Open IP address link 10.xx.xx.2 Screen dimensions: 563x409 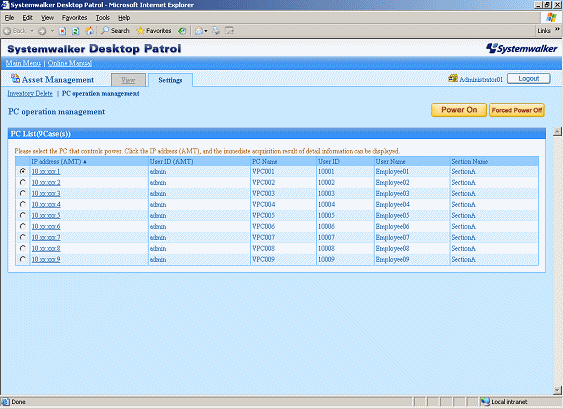click(x=46, y=182)
